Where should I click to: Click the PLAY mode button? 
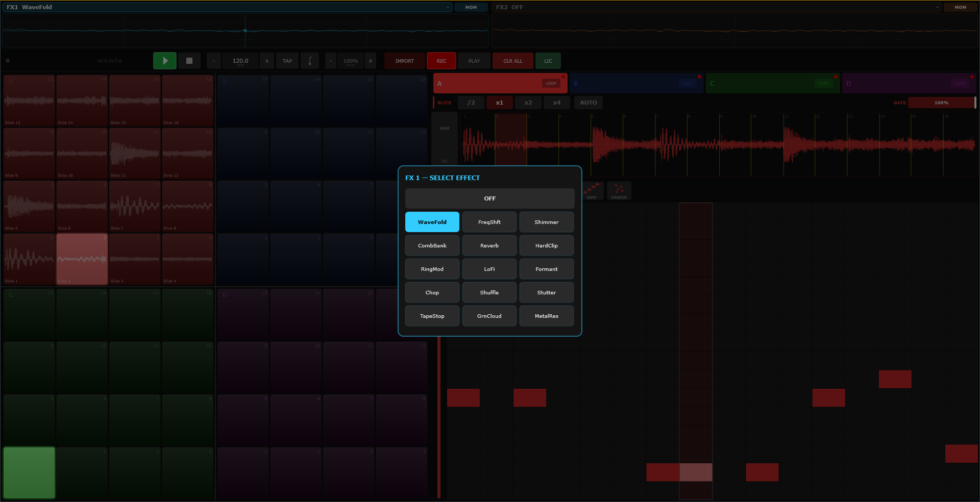click(x=474, y=61)
